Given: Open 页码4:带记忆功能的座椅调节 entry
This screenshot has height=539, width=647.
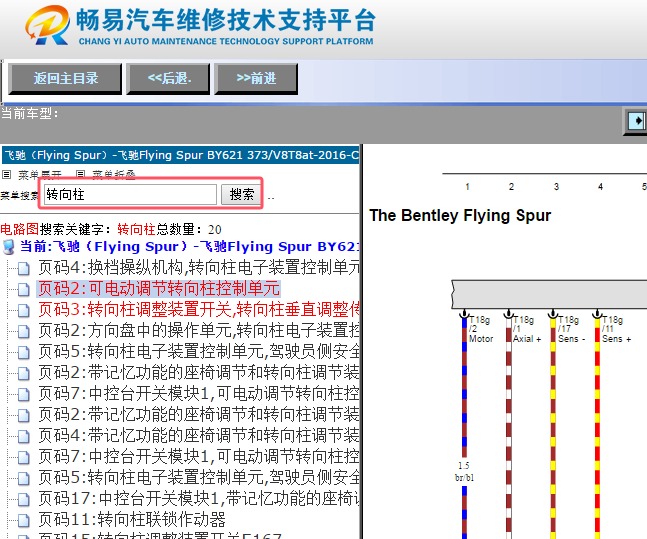Looking at the screenshot, I should click(199, 435).
